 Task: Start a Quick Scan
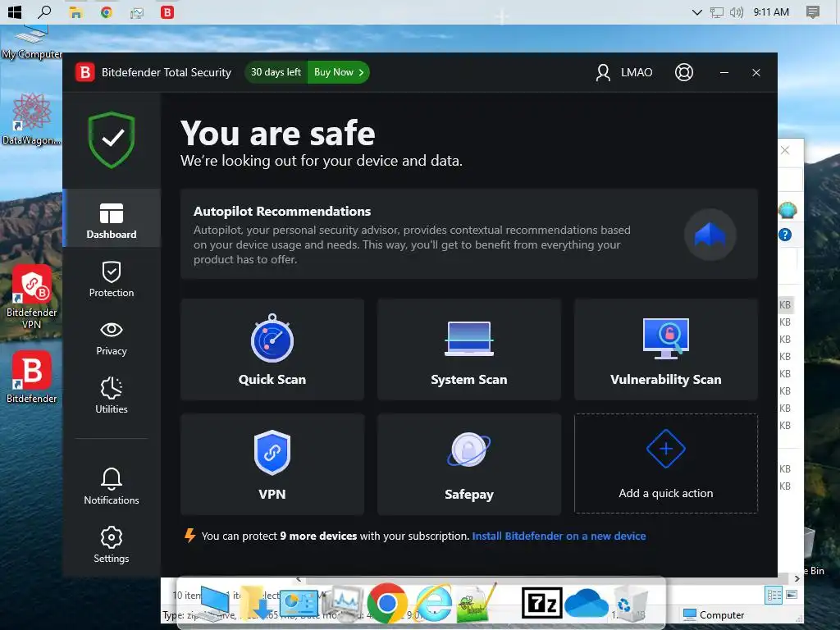click(x=272, y=349)
